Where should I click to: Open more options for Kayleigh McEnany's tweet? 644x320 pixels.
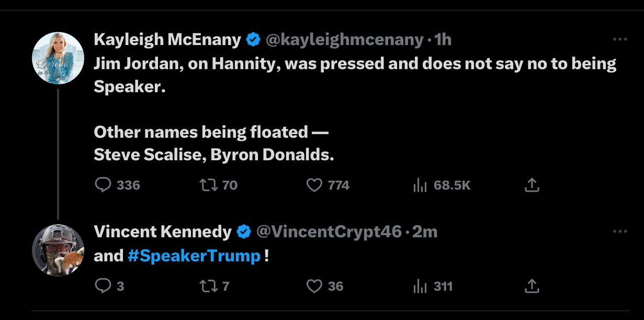619,39
